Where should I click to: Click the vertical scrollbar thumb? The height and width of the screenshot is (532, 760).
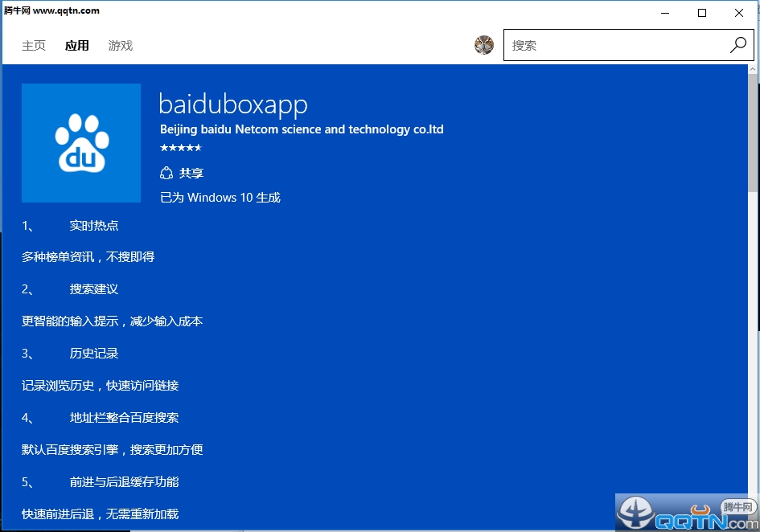click(753, 134)
